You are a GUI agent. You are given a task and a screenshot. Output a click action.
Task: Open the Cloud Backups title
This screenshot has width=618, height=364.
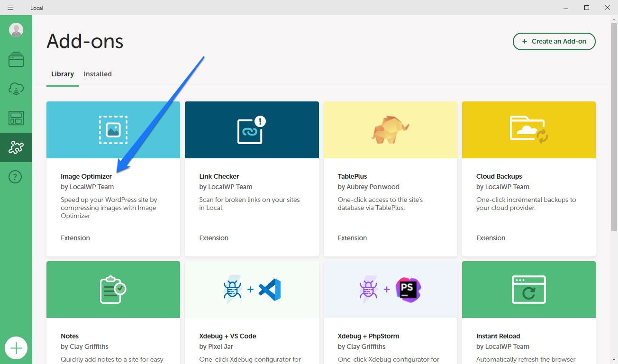pyautogui.click(x=499, y=176)
